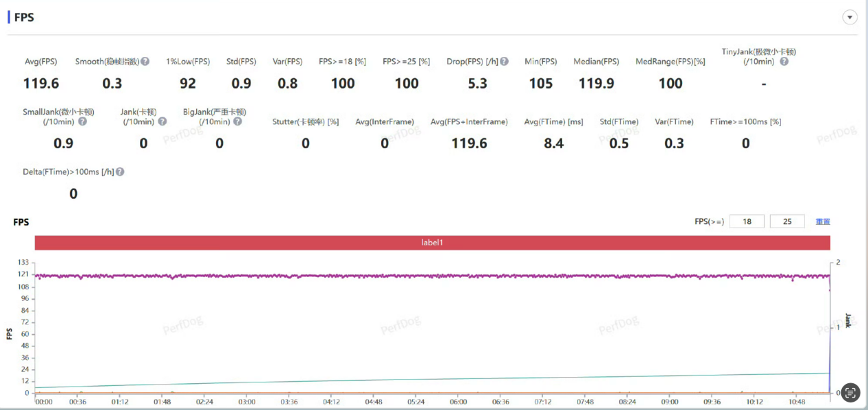Edit the FPS threshold field showing 18
The height and width of the screenshot is (410, 868).
pyautogui.click(x=747, y=221)
